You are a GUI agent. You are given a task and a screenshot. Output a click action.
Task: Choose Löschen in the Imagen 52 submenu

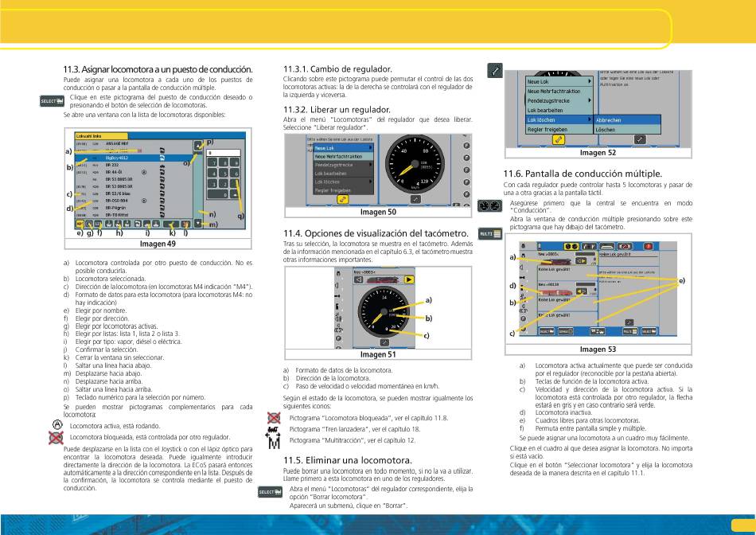pyautogui.click(x=627, y=129)
